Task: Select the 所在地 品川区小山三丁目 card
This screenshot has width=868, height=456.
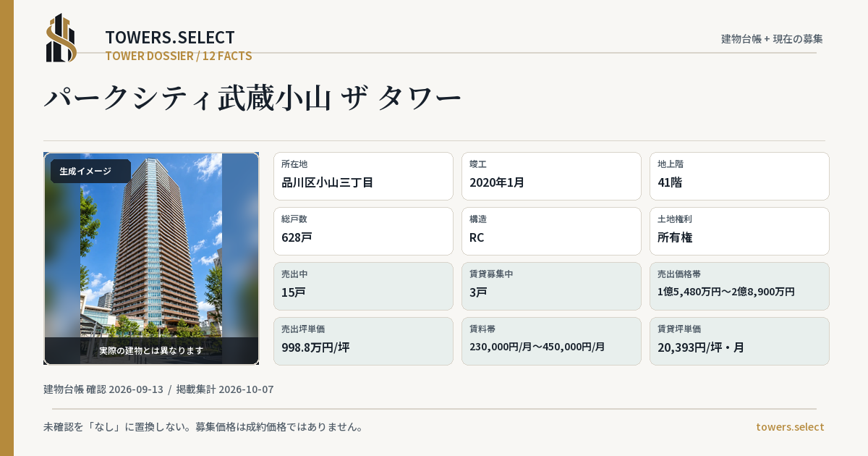Action: click(x=363, y=176)
